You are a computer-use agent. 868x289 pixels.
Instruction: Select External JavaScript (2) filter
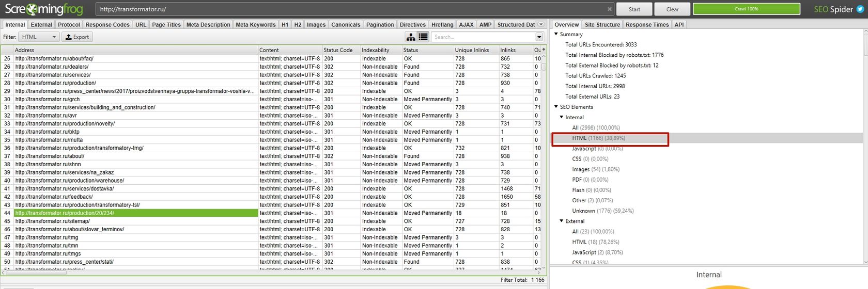(597, 252)
